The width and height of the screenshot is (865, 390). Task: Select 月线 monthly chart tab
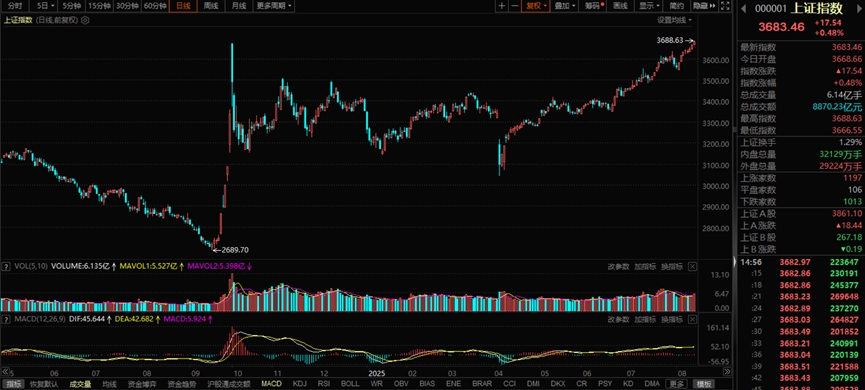[x=239, y=6]
